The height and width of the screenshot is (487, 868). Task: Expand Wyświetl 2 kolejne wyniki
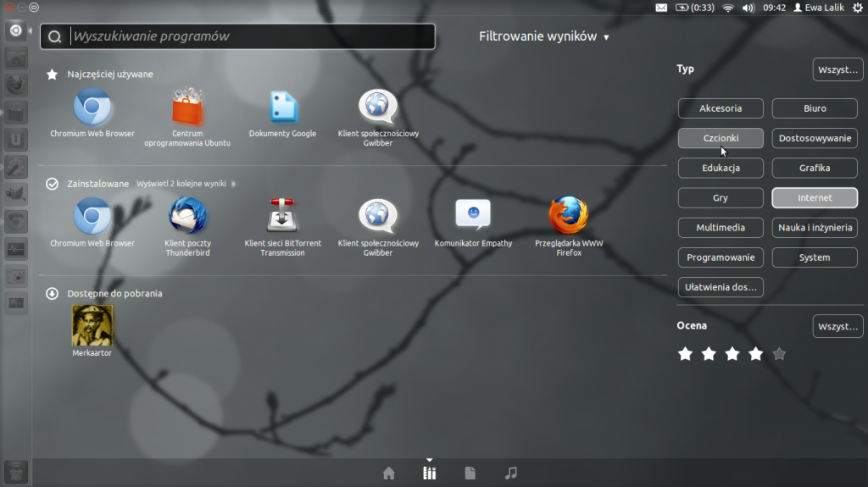coord(186,184)
